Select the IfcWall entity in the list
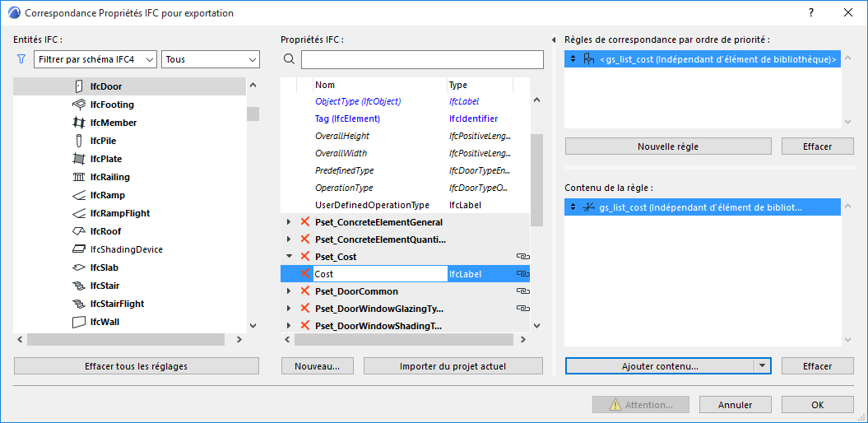The height and width of the screenshot is (423, 868). point(104,322)
